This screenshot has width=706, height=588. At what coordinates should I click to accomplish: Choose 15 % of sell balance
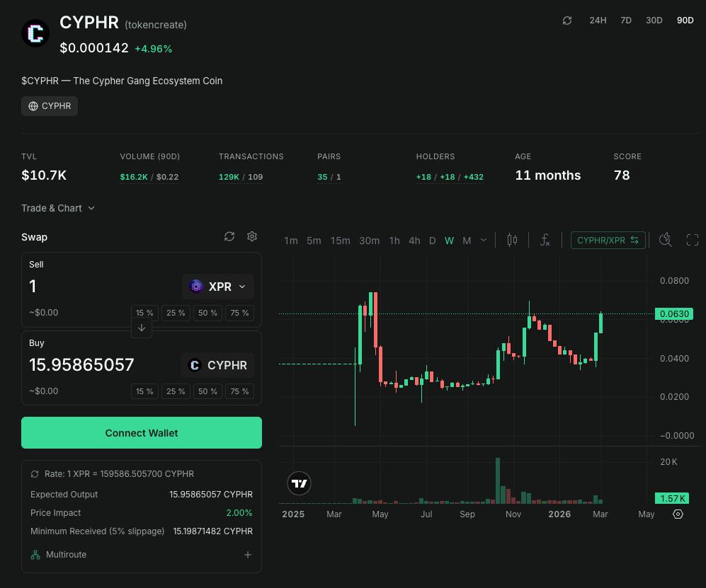[144, 313]
